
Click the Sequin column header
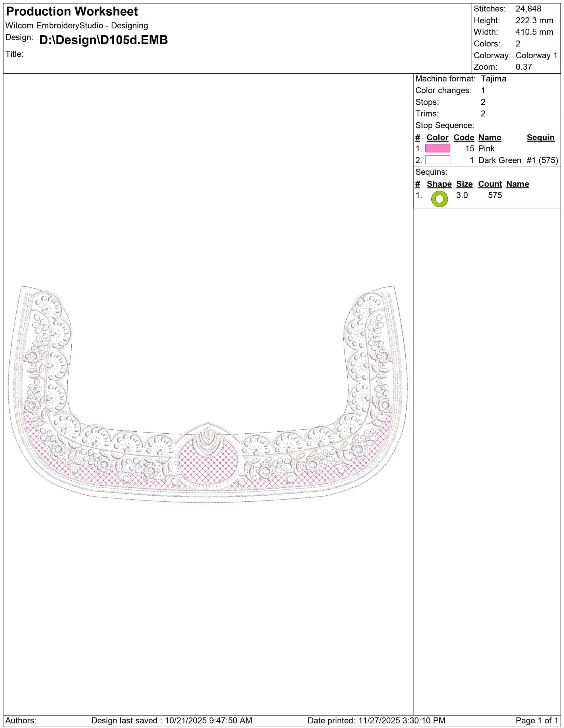point(540,138)
